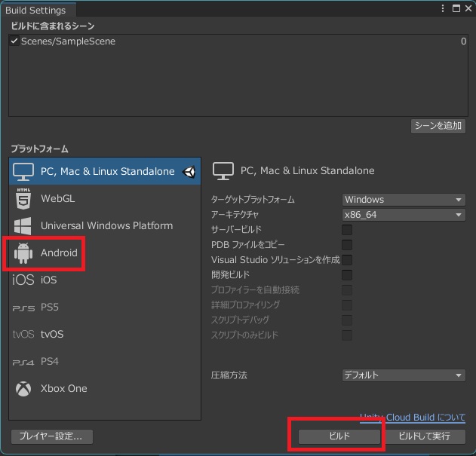Select the WebGL HTML5 platform icon
Image resolution: width=476 pixels, height=456 pixels.
23,199
